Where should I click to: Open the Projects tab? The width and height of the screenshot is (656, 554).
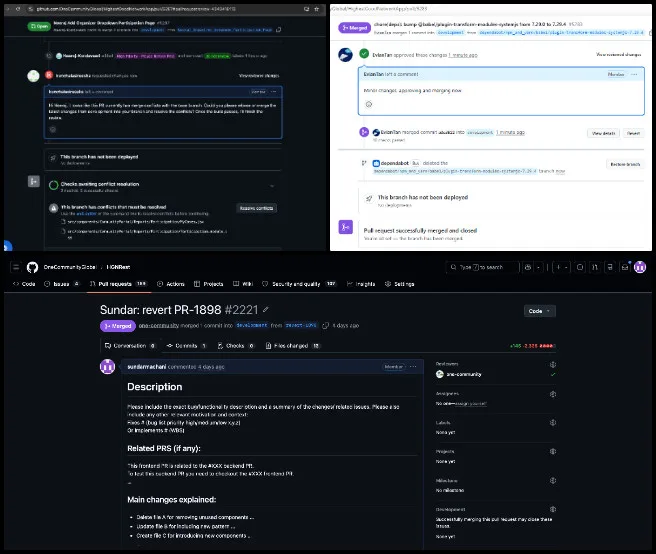208,284
